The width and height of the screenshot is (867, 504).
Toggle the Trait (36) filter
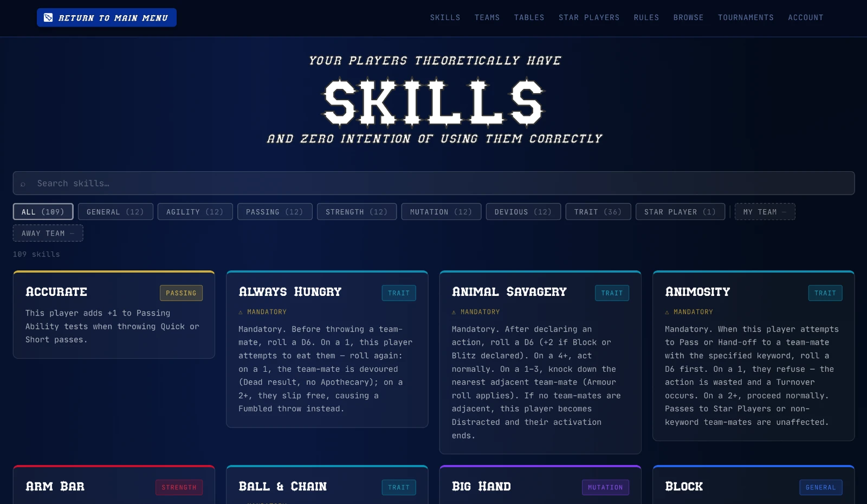598,211
